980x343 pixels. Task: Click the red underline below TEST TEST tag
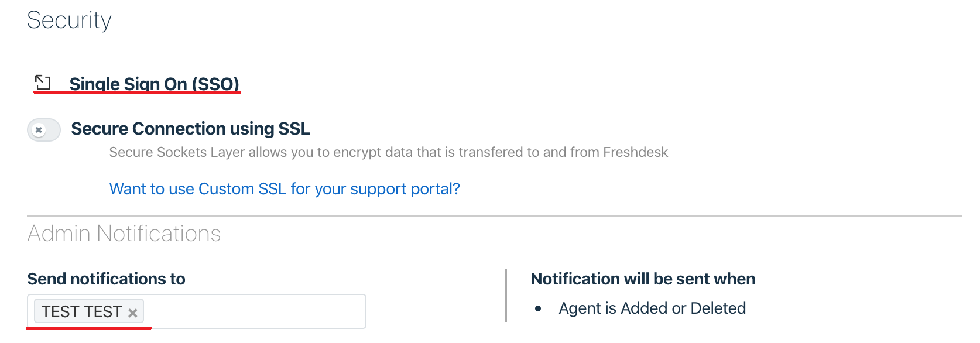point(88,328)
